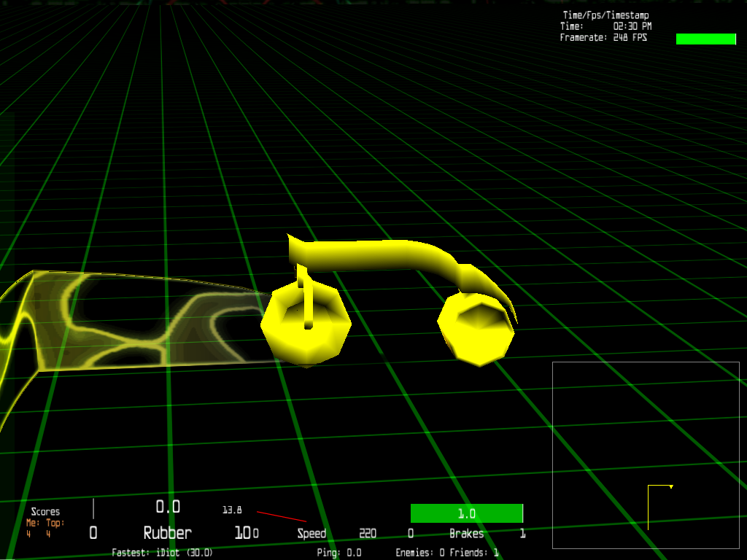Click the Brakes gauge label
This screenshot has height=560, width=747.
click(x=466, y=534)
